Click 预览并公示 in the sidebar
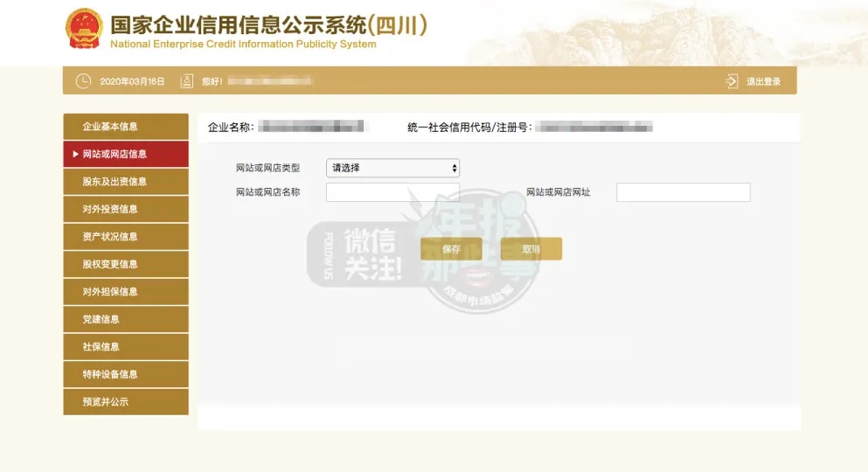The width and height of the screenshot is (868, 472). click(126, 402)
